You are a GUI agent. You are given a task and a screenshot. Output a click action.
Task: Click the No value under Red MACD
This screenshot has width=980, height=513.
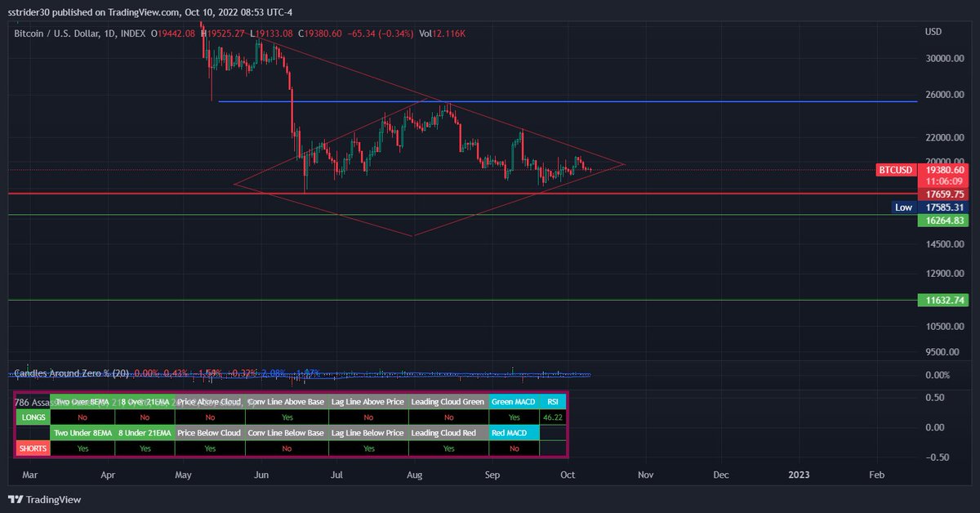(x=514, y=448)
